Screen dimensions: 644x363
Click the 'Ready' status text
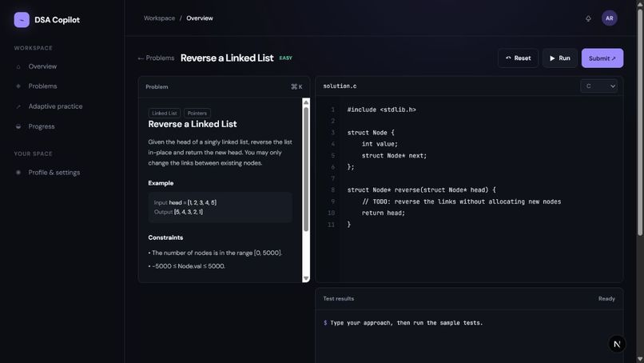[x=606, y=298]
